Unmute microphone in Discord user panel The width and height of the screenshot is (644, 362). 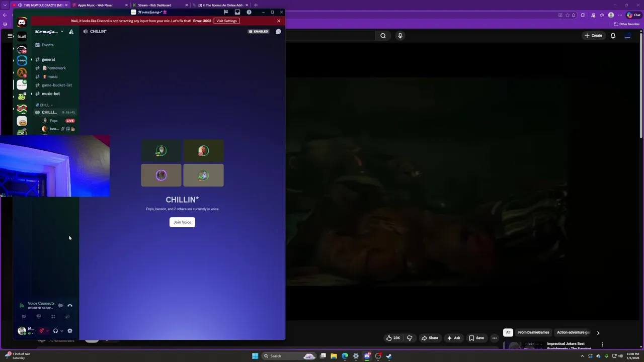click(x=42, y=331)
